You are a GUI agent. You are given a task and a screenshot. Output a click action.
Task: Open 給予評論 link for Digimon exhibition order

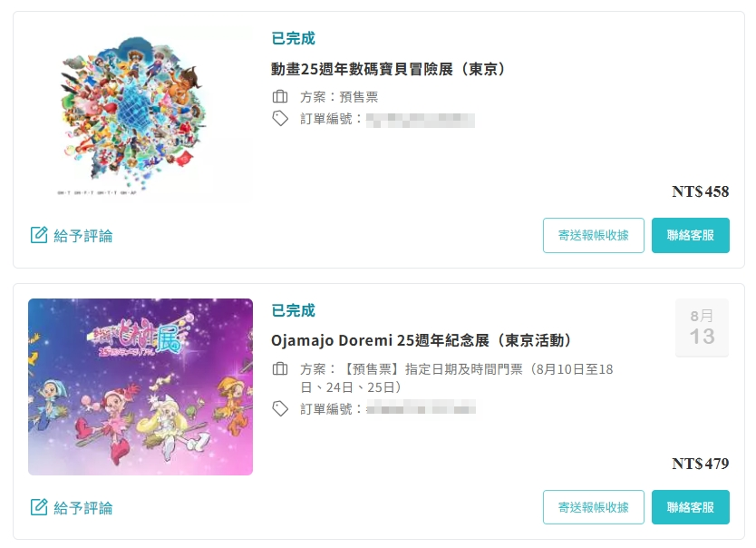(x=72, y=235)
